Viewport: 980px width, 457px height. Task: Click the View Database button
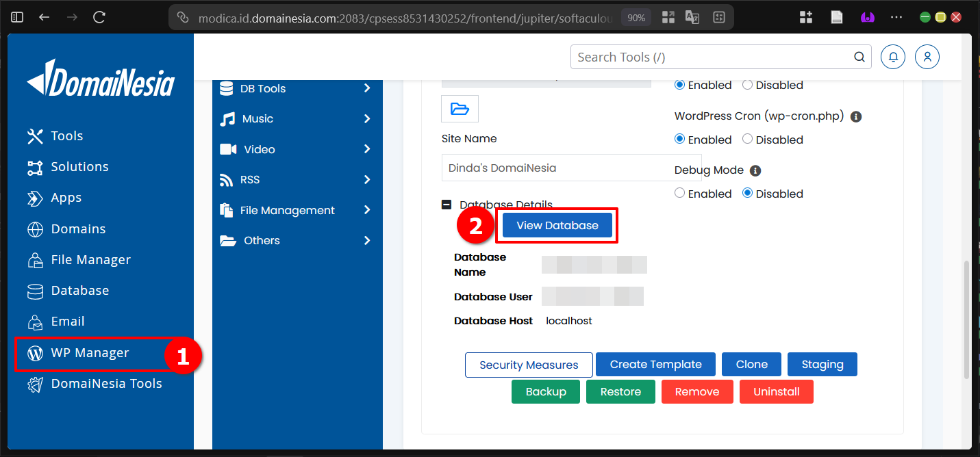556,225
